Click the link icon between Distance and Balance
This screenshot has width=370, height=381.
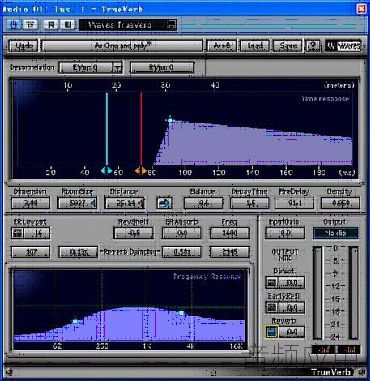coord(164,203)
